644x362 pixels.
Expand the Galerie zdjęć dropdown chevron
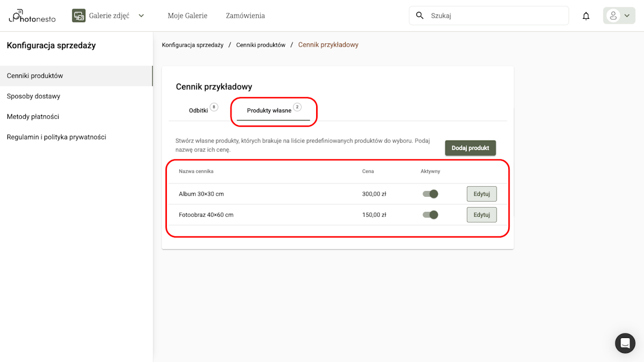click(x=141, y=16)
